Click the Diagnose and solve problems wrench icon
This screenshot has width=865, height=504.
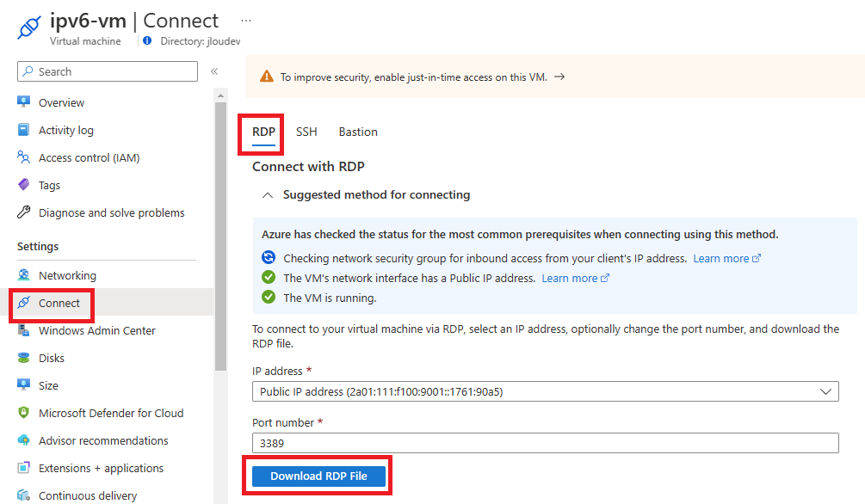click(x=24, y=212)
